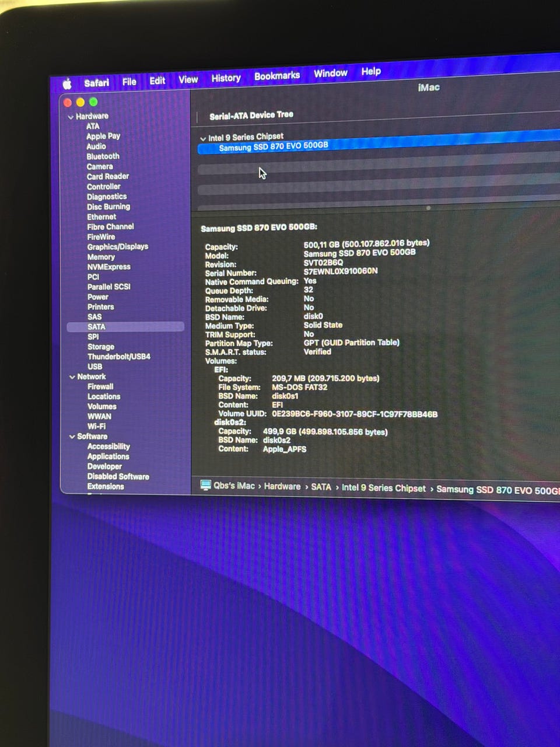The width and height of the screenshot is (560, 747).
Task: Select Thunderbolt/USB4 in the sidebar
Action: [x=119, y=357]
